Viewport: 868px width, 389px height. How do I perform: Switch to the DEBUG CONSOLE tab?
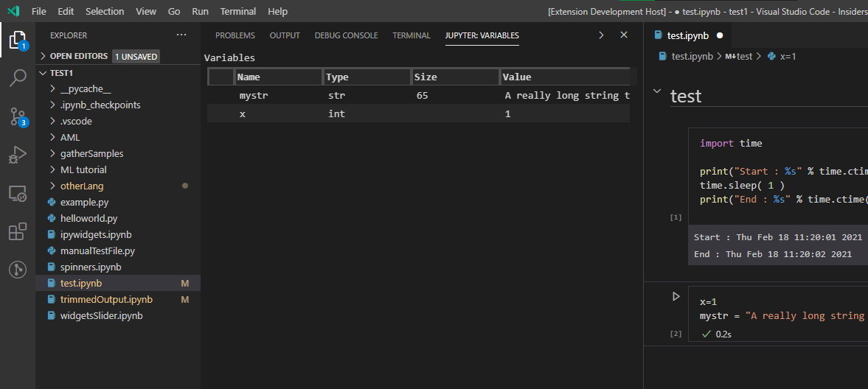(x=346, y=35)
